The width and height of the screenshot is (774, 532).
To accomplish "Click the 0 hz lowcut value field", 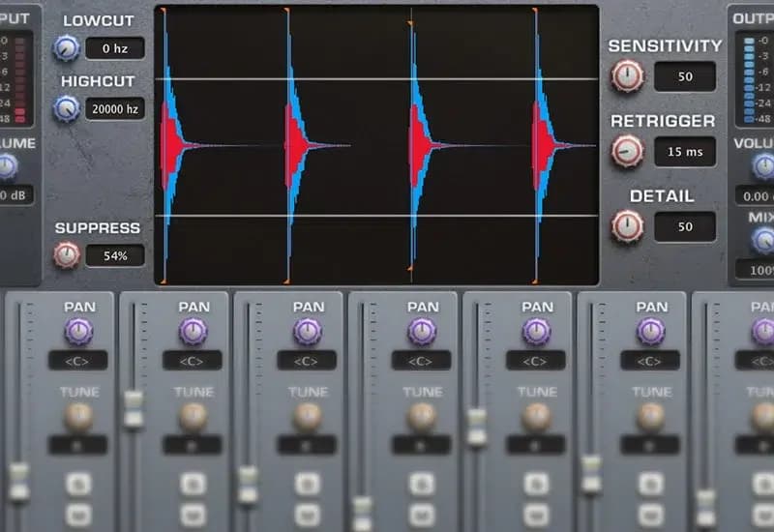I will tap(115, 48).
